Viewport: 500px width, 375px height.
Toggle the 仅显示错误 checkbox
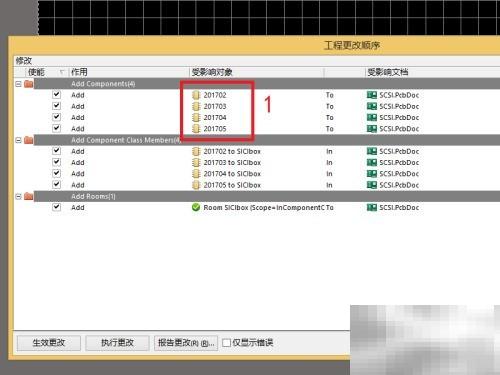[226, 343]
